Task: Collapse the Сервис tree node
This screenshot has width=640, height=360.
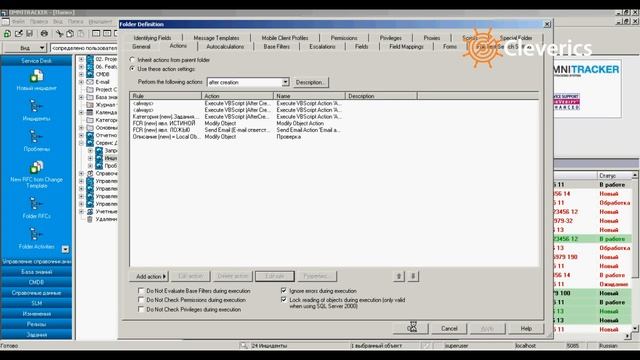Action: [81, 143]
